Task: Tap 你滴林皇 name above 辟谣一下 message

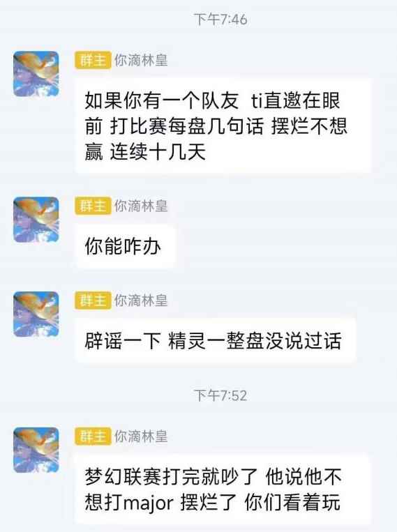Action: pyautogui.click(x=141, y=301)
